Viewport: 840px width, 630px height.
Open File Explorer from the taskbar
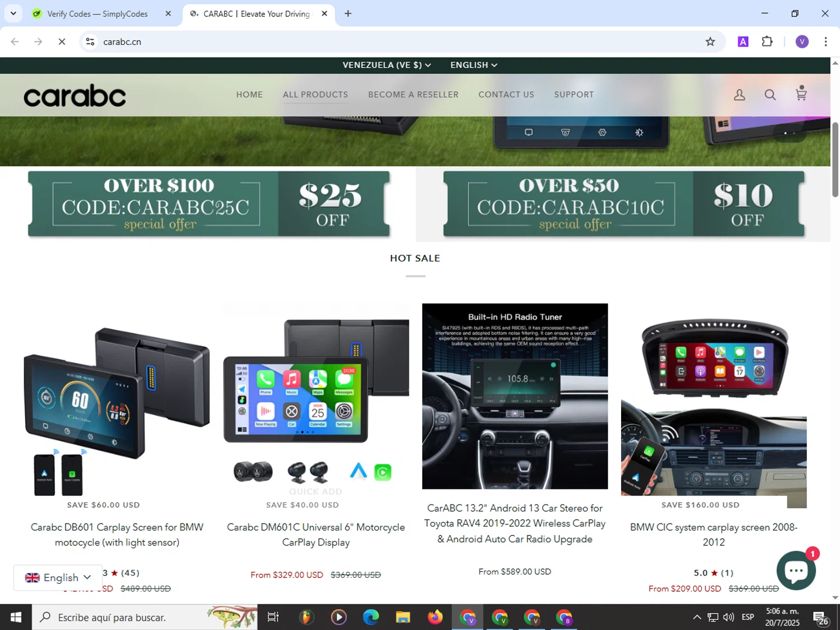(x=403, y=617)
